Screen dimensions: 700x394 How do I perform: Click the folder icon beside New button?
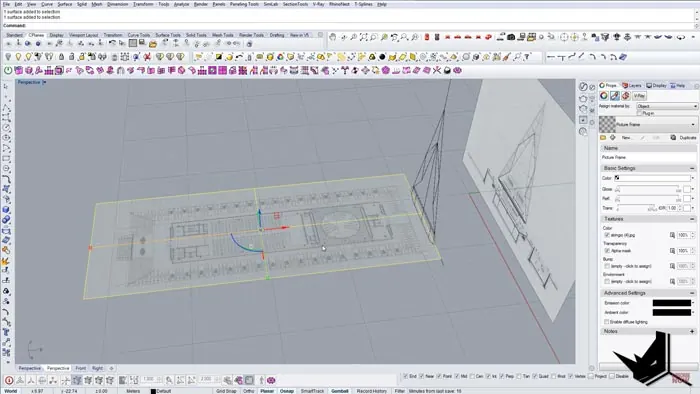tap(603, 138)
